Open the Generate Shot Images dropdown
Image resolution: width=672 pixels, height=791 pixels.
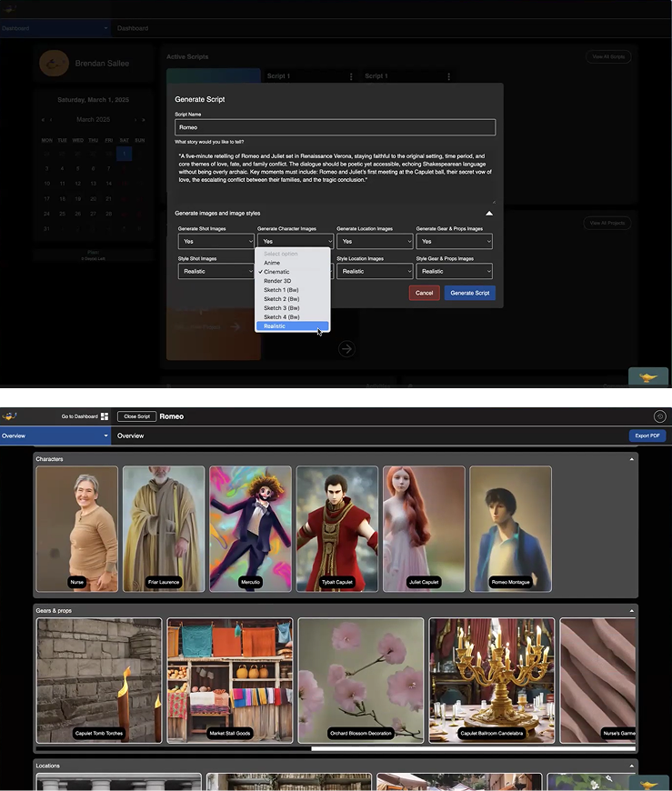click(216, 242)
